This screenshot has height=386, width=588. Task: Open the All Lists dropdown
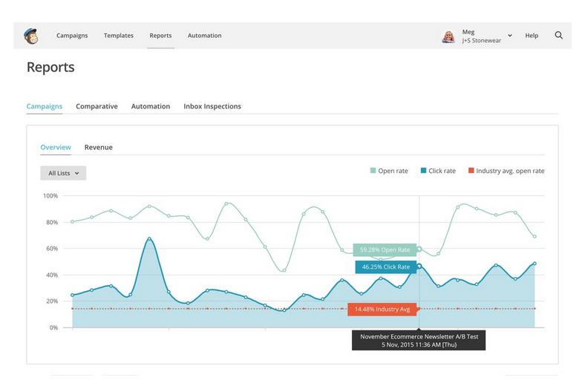click(63, 173)
